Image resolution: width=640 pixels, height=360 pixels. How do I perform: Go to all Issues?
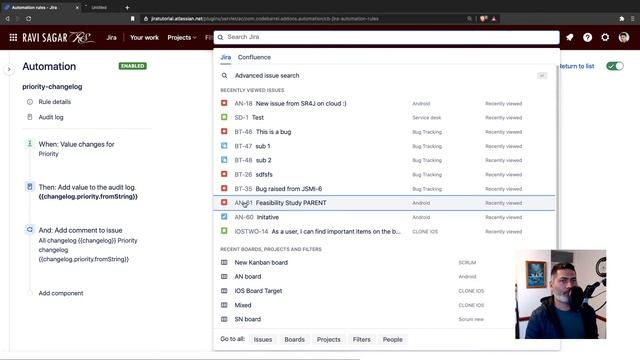pos(263,340)
